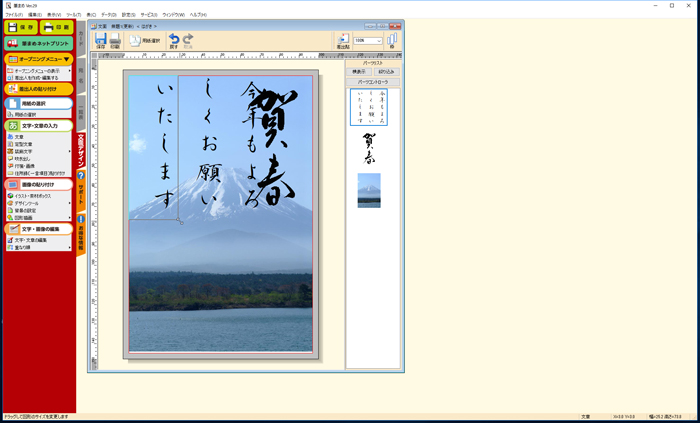
Task: Open the ファイル menu
Action: click(13, 15)
